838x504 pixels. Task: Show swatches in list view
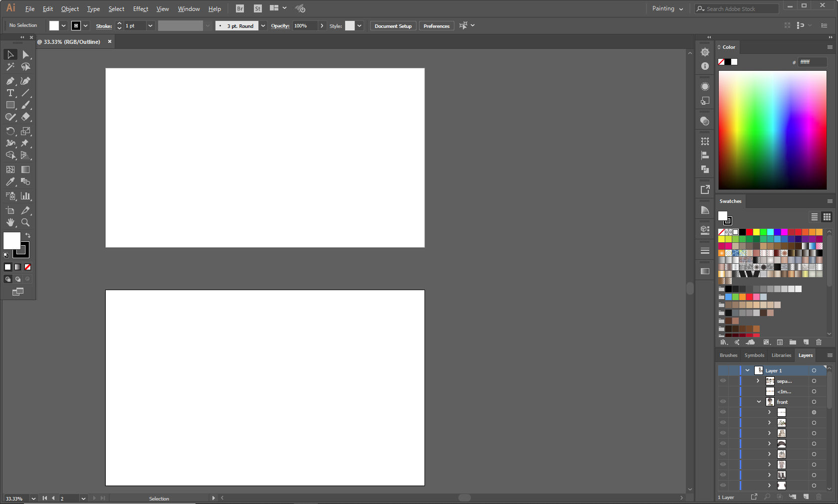pos(814,217)
